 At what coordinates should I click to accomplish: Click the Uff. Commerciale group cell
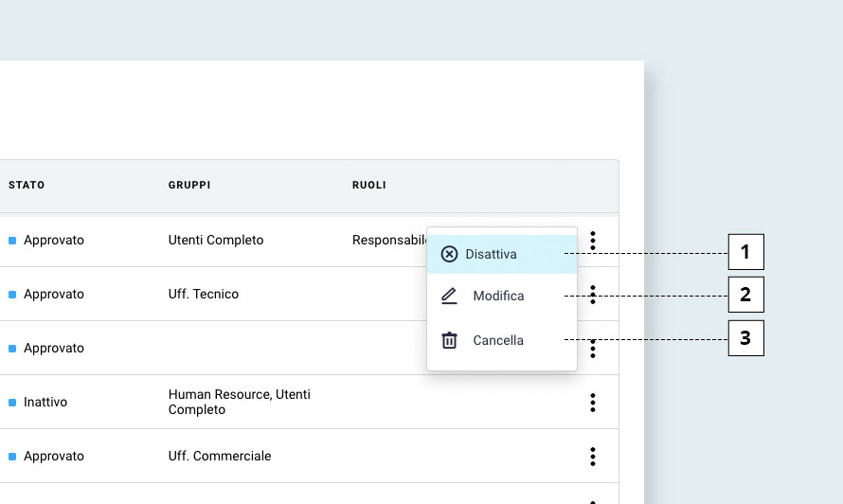(220, 457)
